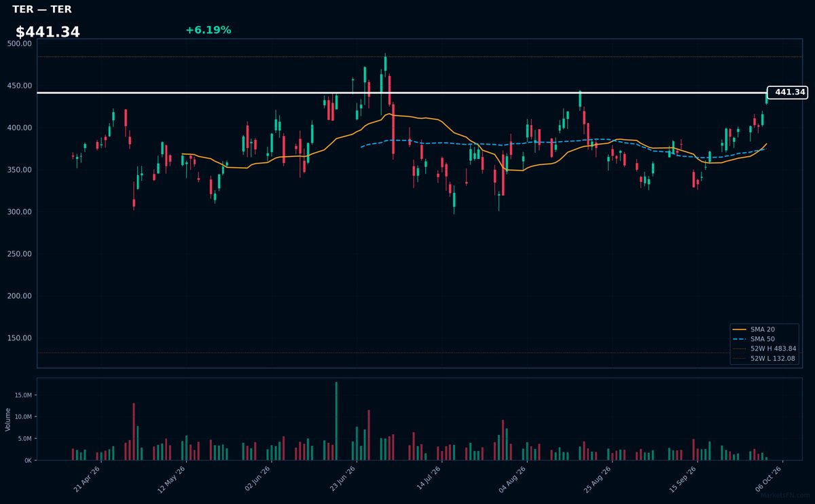
Task: Click the 500.00 price axis label
Action: tap(19, 43)
